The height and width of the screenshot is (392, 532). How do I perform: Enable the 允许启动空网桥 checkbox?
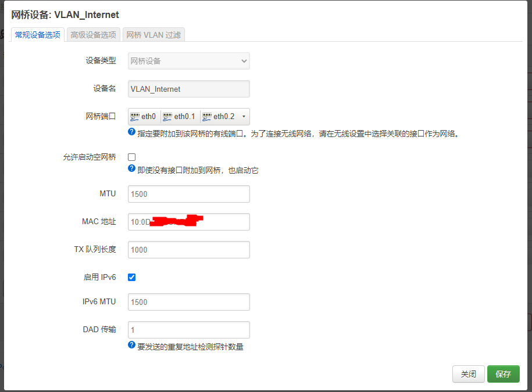(131, 157)
